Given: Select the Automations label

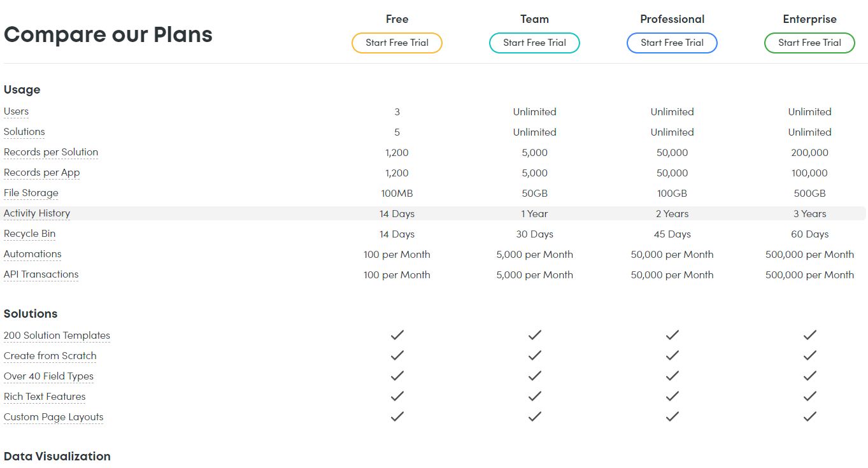Looking at the screenshot, I should (x=32, y=254).
